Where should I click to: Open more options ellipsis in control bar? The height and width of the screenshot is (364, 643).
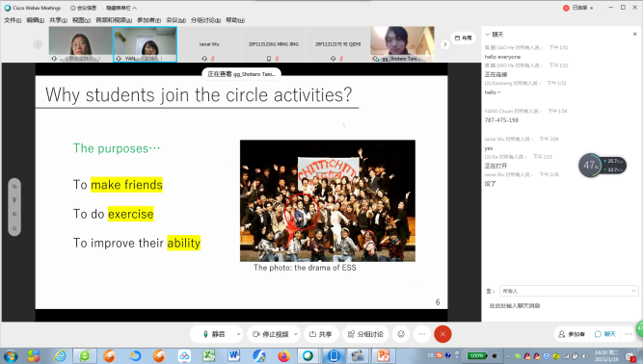pos(422,334)
